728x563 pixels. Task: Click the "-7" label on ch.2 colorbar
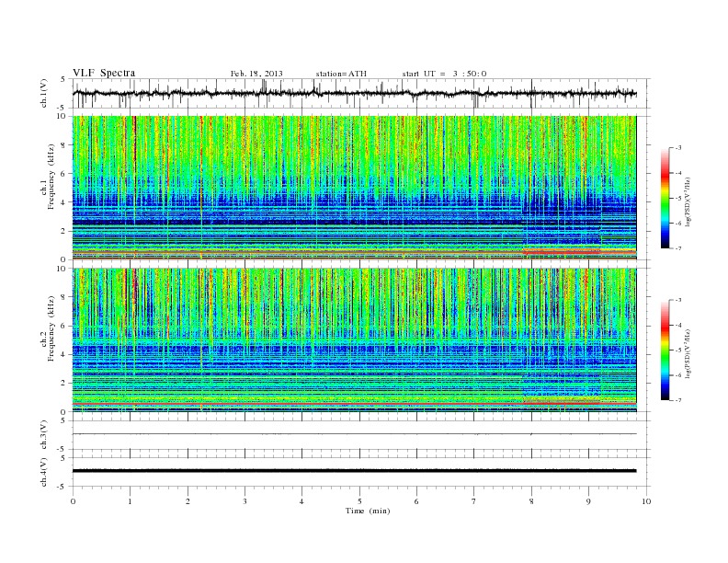tap(677, 400)
